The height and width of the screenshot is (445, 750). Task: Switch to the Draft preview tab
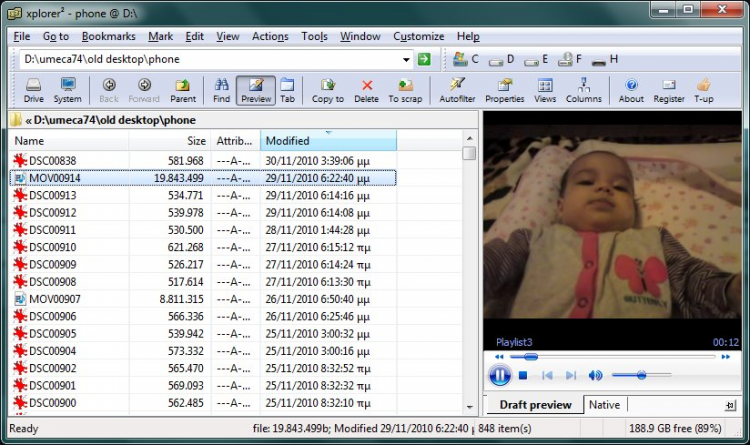point(535,405)
